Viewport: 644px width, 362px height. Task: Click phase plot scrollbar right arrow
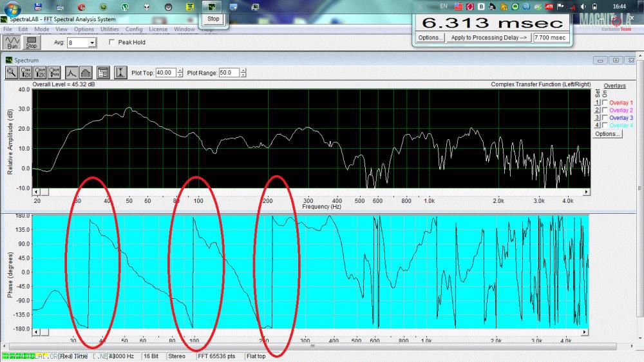tap(584, 332)
